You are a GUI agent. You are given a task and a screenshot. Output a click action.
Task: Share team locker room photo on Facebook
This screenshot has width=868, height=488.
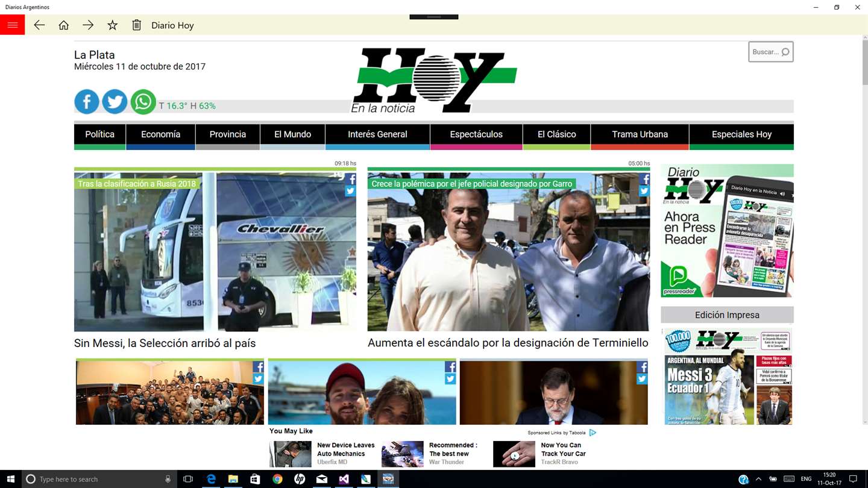[x=258, y=367]
